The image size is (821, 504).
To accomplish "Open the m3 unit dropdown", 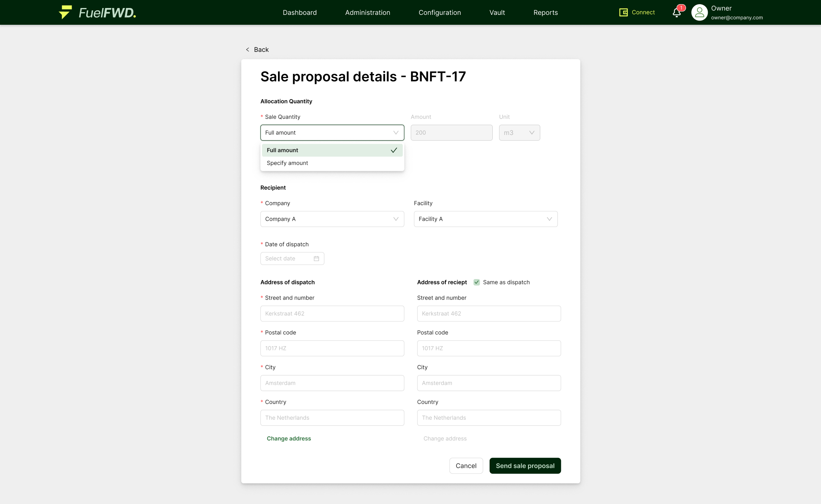I will (x=519, y=133).
